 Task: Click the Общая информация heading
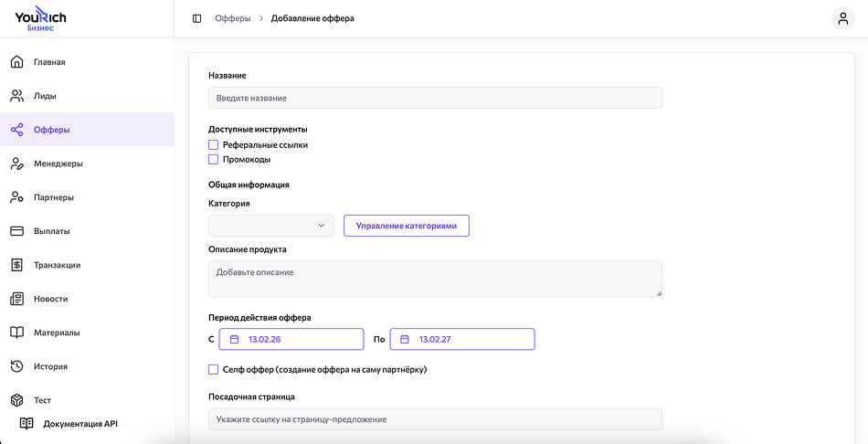click(x=249, y=185)
